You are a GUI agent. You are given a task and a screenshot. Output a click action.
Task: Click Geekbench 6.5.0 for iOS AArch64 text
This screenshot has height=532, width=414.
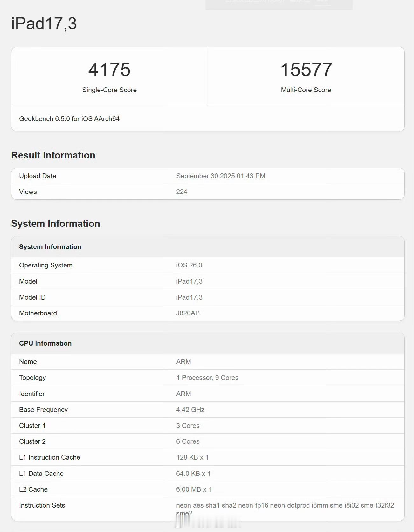[69, 119]
